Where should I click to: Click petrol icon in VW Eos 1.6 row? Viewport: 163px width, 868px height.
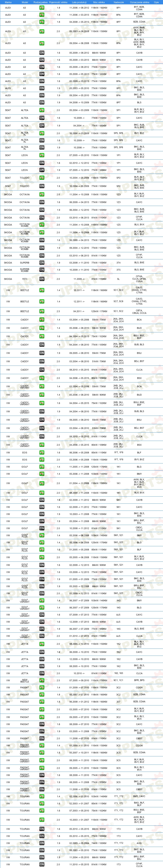click(42, 453)
